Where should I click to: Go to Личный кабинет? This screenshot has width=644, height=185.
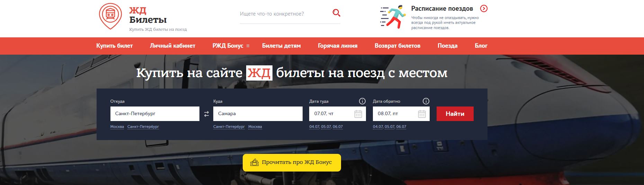click(172, 46)
